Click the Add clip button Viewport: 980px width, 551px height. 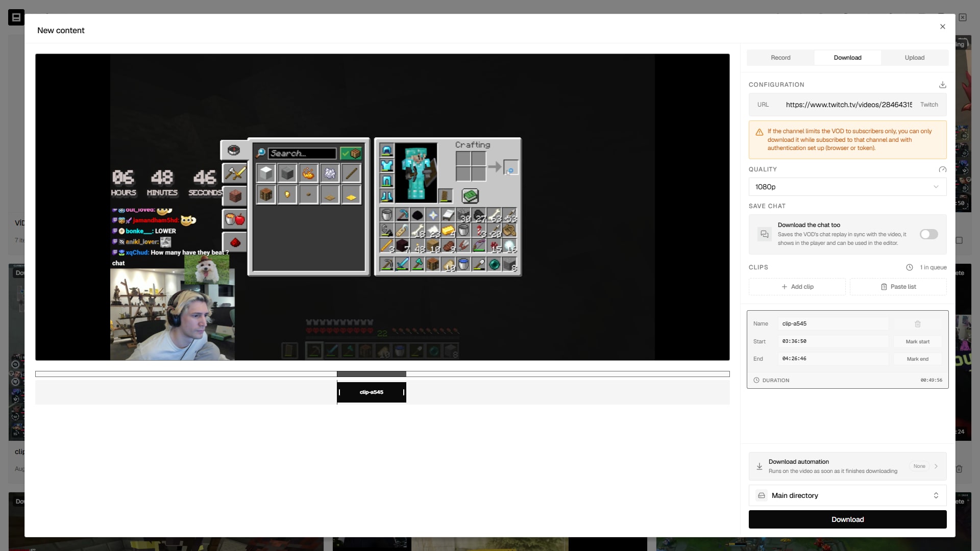797,287
